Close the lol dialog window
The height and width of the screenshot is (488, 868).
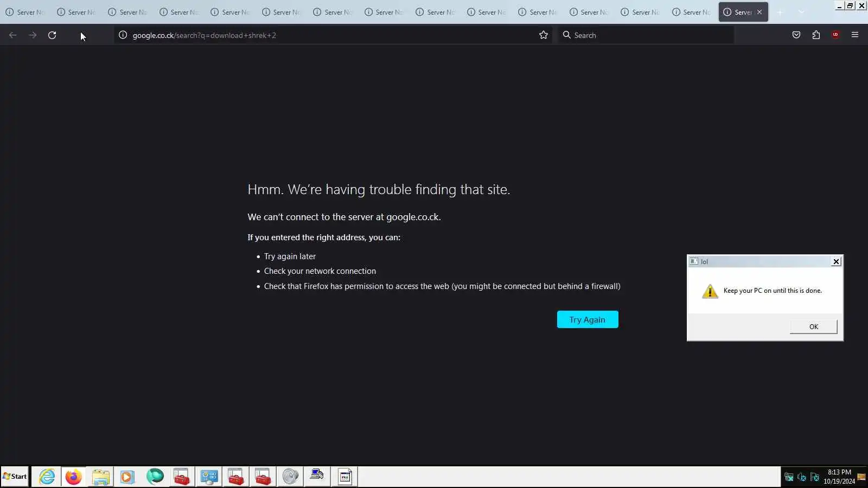pos(837,261)
